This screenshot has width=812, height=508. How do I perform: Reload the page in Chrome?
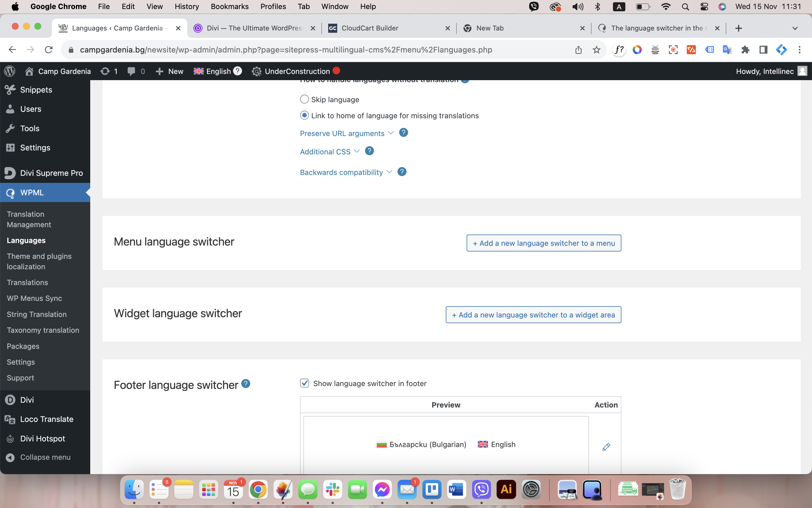tap(49, 50)
